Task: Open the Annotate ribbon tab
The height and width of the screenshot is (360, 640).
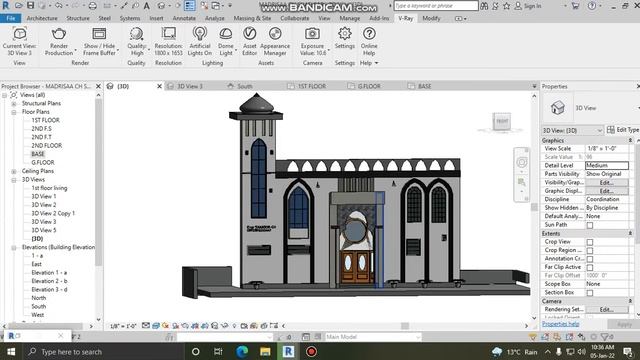Action: [184, 18]
